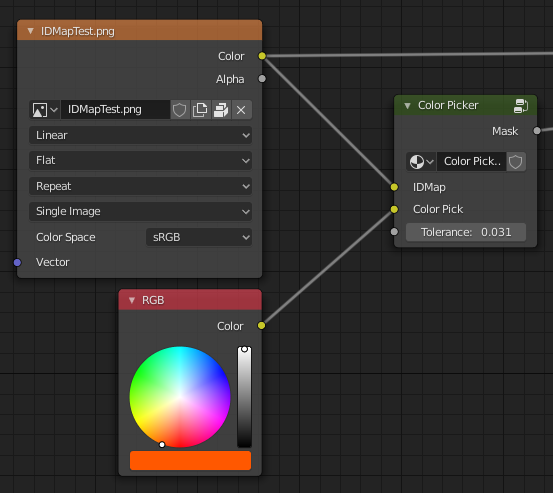Adjust the Tolerance 0.031 value field
This screenshot has height=493, width=553.
[466, 232]
